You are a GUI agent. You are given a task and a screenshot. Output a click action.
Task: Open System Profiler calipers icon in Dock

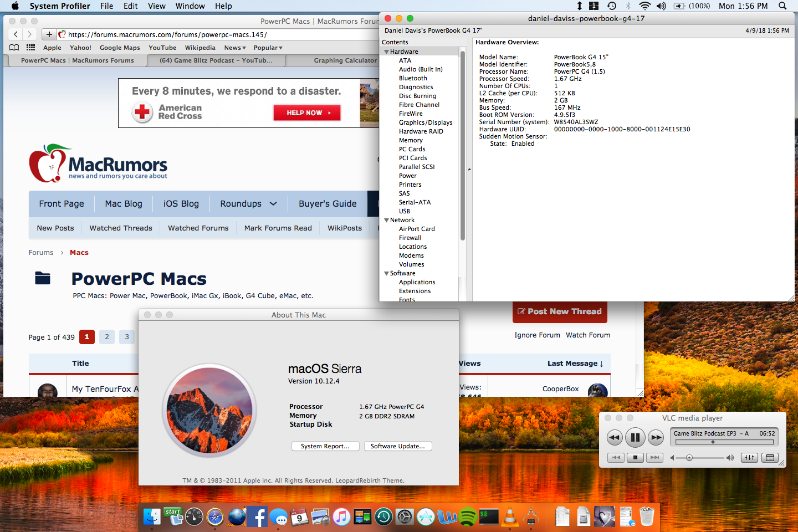(x=531, y=517)
